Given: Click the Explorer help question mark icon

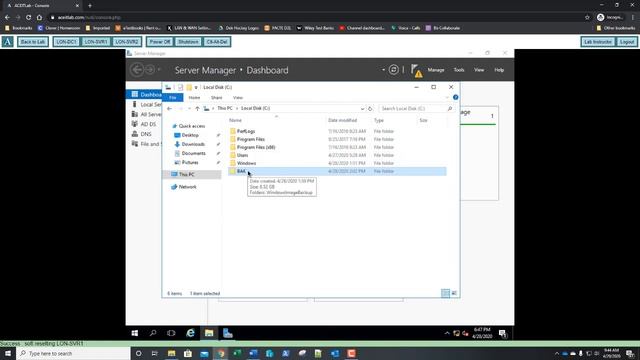Looking at the screenshot, I should tap(456, 97).
